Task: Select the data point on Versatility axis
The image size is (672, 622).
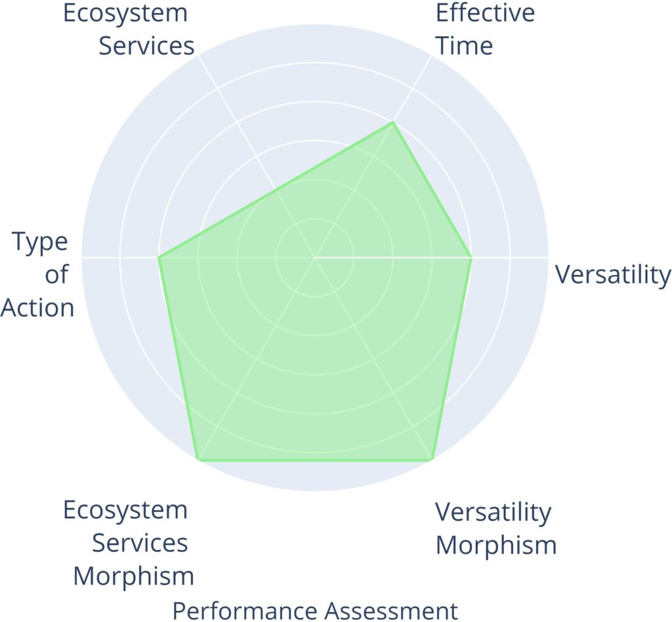Action: pyautogui.click(x=471, y=257)
